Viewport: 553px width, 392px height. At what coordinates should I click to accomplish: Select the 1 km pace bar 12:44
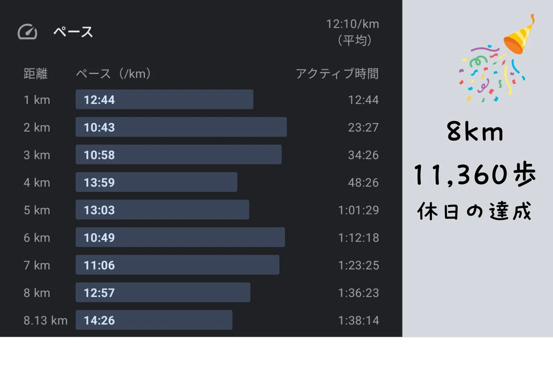tap(165, 99)
